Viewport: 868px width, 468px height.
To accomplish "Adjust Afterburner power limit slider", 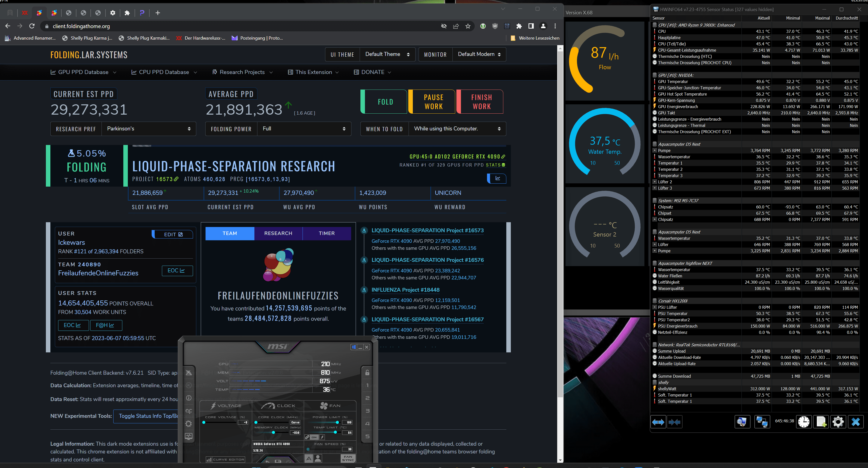I will [337, 422].
